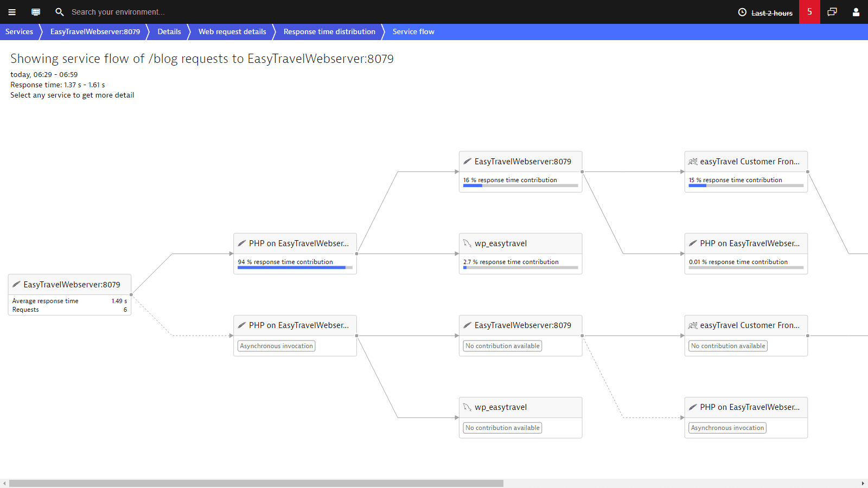Open the multi-window dashboards icon
868x488 pixels.
pyautogui.click(x=832, y=12)
